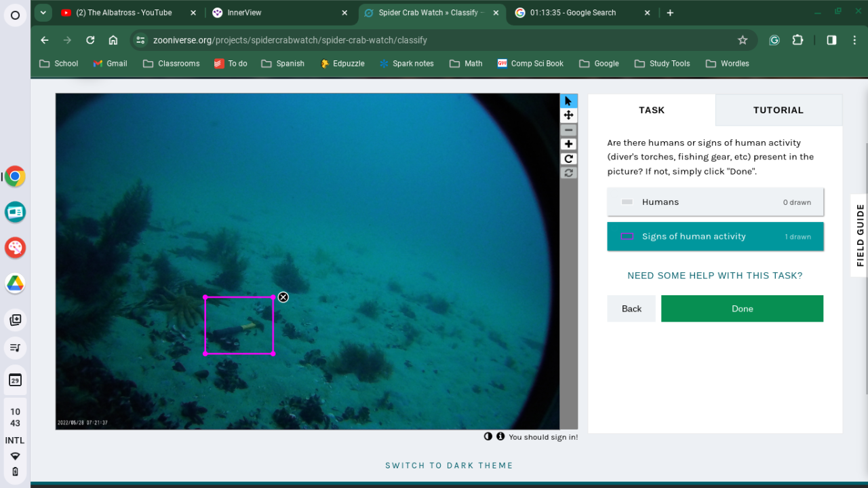The height and width of the screenshot is (488, 868).
Task: Switch to dark theme
Action: (449, 466)
